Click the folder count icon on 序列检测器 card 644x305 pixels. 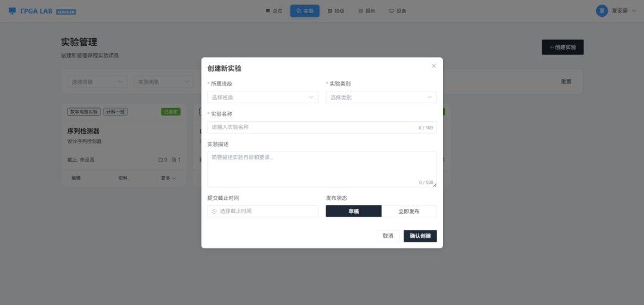pos(160,160)
